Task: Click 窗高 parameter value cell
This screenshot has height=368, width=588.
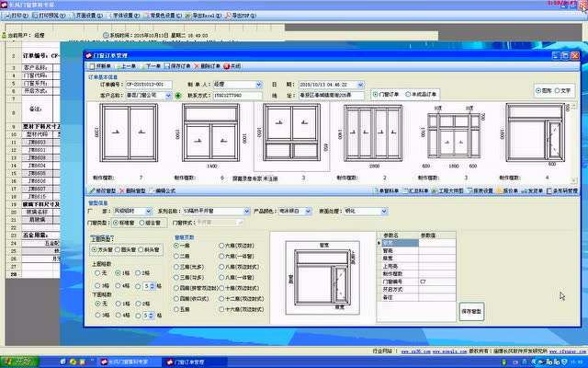Action: click(437, 251)
